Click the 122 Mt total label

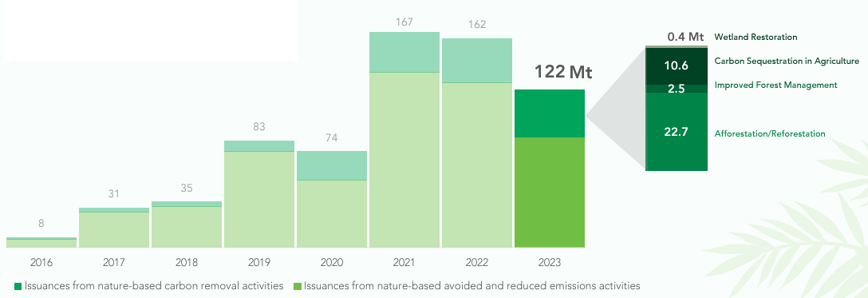tap(563, 72)
